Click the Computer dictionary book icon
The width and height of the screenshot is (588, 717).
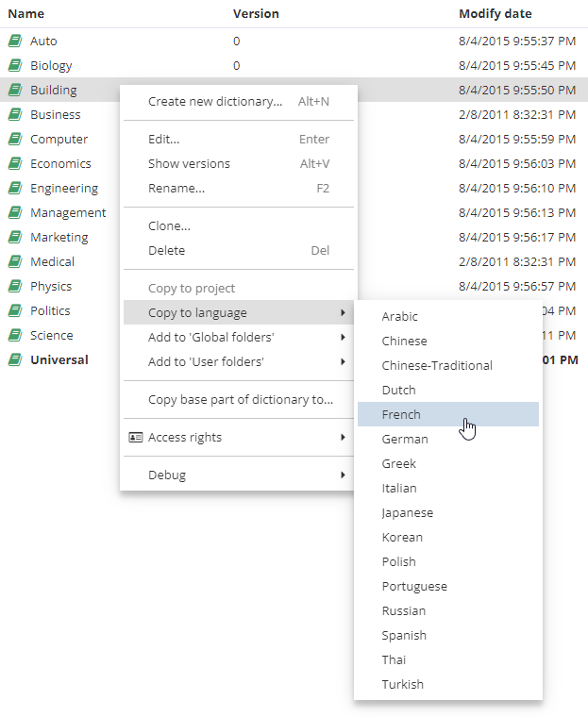(x=14, y=140)
